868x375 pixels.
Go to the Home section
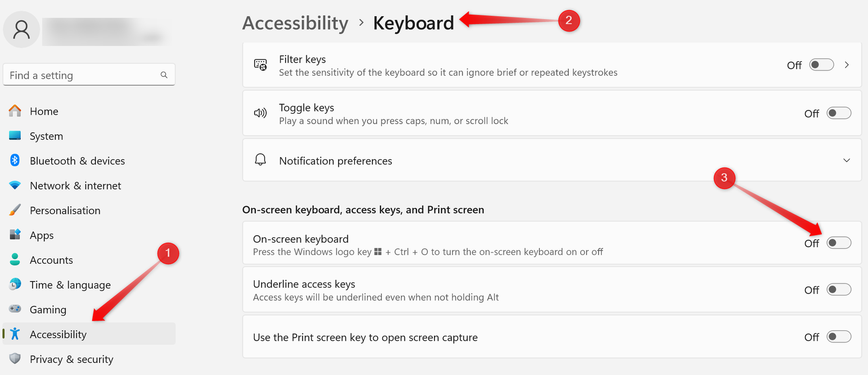pyautogui.click(x=44, y=111)
